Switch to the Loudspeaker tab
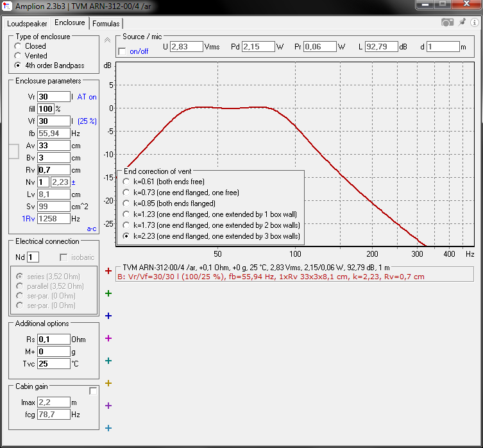 pos(27,24)
